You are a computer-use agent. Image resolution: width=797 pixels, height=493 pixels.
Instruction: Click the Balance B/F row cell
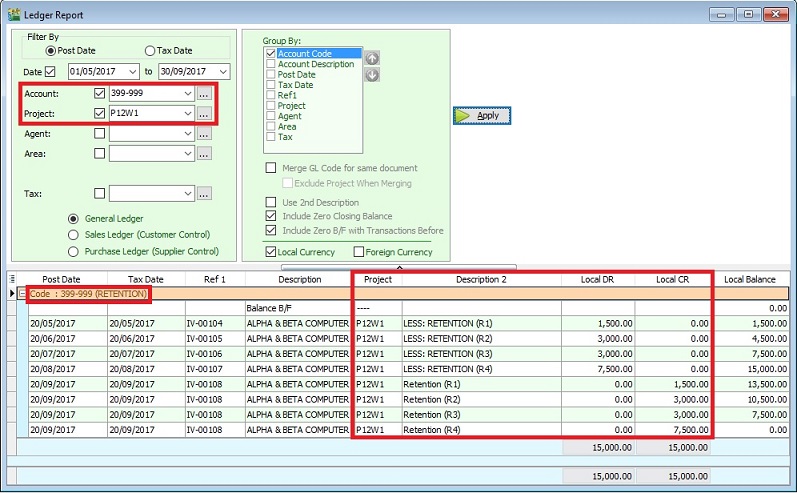click(x=298, y=308)
